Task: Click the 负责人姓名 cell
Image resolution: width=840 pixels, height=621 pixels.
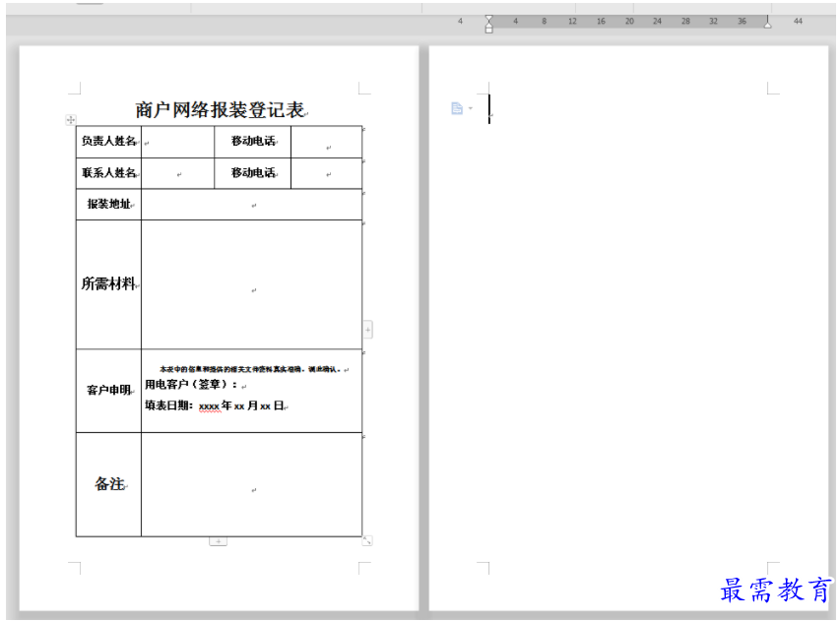Action: pos(108,142)
